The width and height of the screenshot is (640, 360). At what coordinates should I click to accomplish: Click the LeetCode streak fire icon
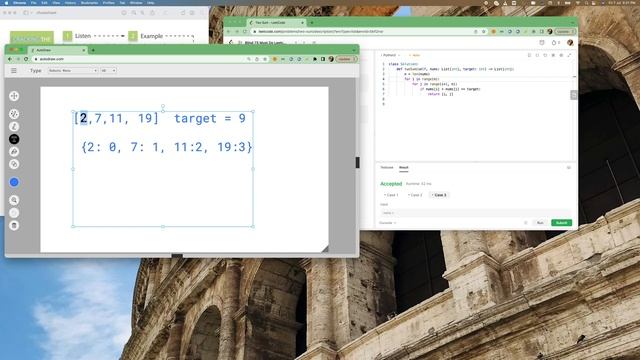coord(555,42)
